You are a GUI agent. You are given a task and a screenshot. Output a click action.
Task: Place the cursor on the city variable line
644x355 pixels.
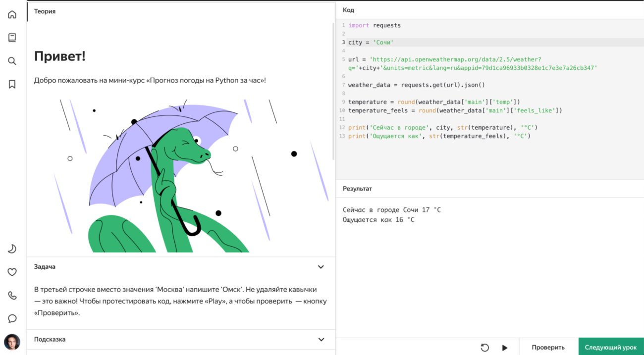372,42
